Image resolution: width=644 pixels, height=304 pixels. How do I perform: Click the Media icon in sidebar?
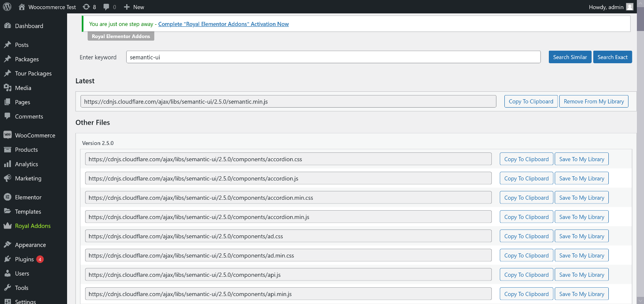8,88
